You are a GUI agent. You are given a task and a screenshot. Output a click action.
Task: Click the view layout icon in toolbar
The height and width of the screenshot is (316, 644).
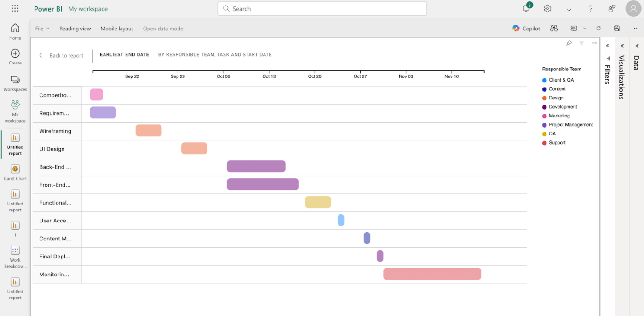pyautogui.click(x=574, y=29)
